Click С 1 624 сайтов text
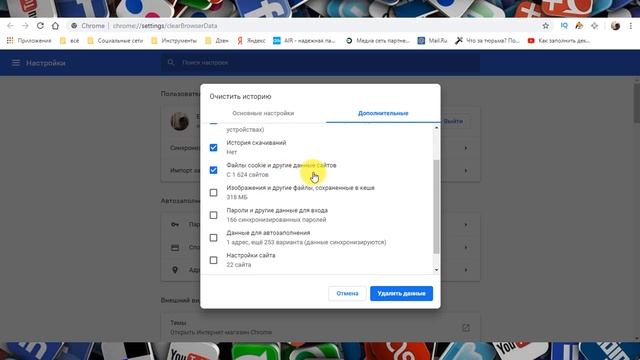This screenshot has width=640, height=360. click(x=247, y=175)
